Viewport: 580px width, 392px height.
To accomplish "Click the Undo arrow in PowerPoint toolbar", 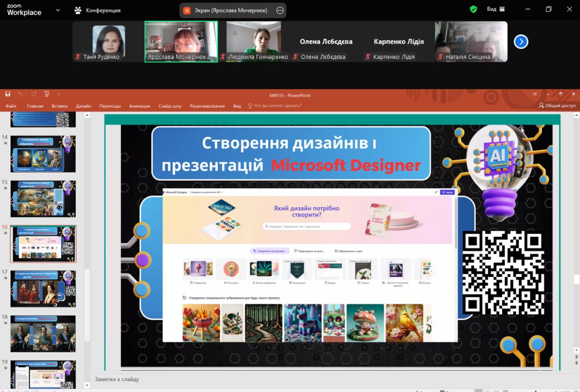I will coord(20,94).
